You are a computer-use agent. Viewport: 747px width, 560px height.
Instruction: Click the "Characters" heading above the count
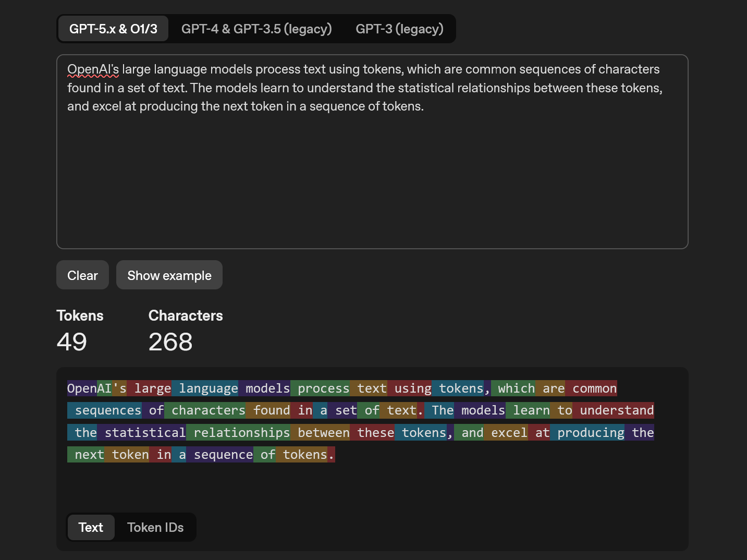(x=186, y=315)
